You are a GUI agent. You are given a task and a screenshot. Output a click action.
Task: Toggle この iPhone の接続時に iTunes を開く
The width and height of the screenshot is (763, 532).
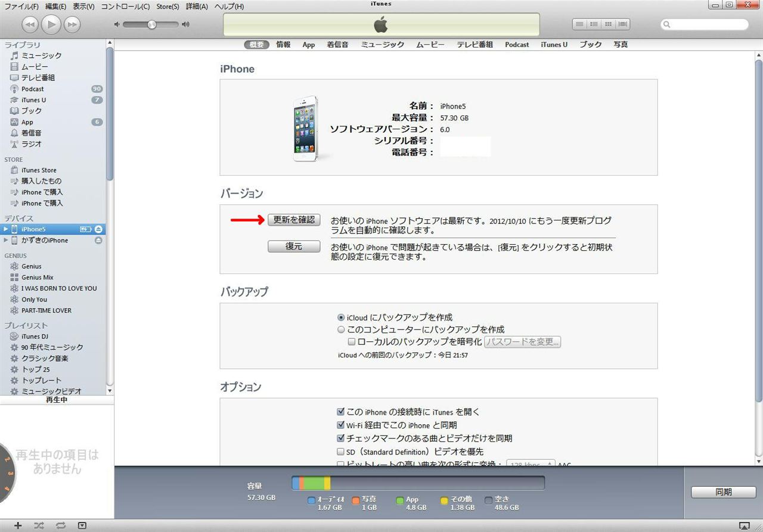click(341, 412)
